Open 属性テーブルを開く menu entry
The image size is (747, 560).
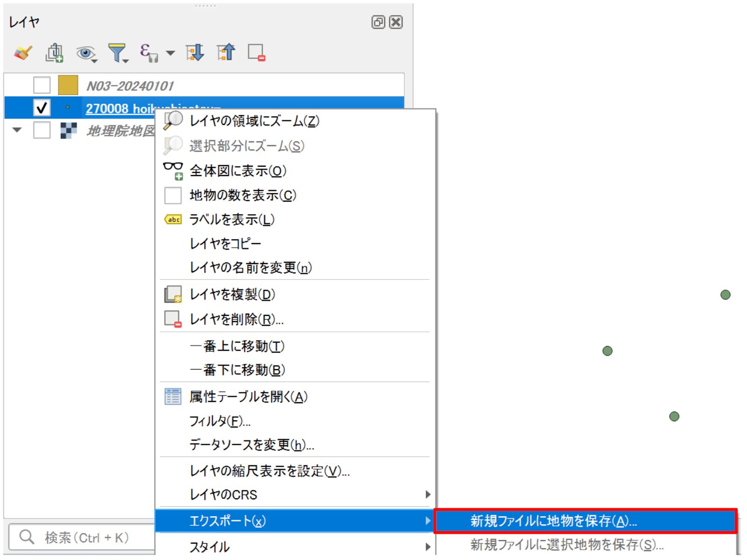pos(295,397)
